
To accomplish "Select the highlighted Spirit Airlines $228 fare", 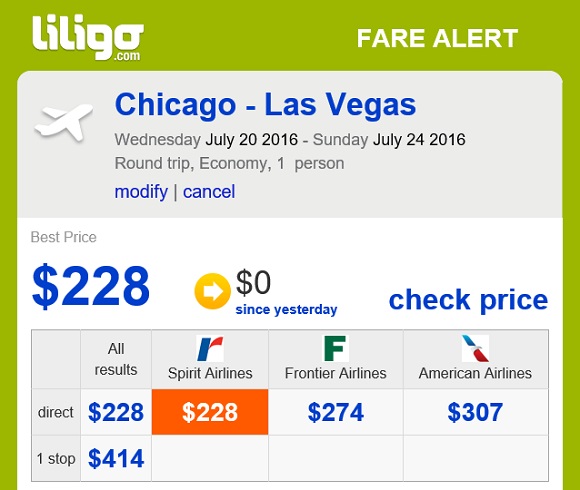I will [210, 412].
